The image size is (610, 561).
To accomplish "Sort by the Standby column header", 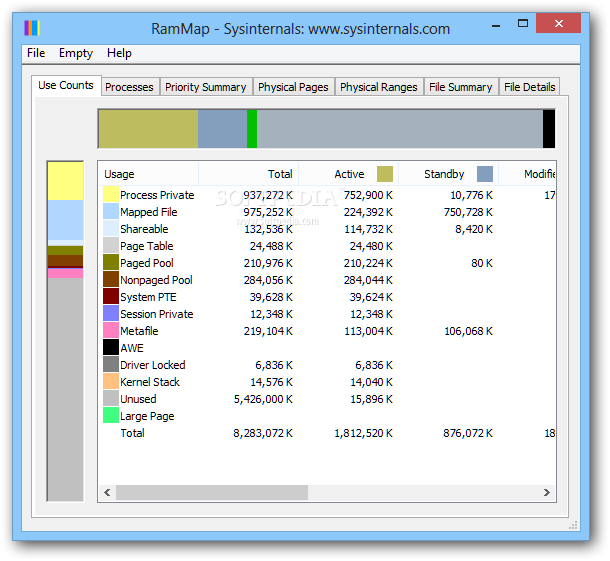I will tap(449, 174).
